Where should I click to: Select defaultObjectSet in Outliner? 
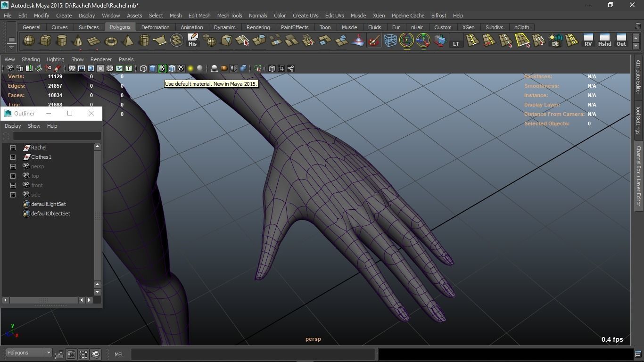pos(50,214)
